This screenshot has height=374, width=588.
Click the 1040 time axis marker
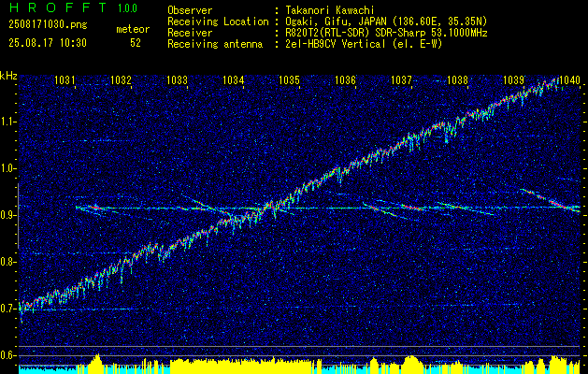pos(569,79)
